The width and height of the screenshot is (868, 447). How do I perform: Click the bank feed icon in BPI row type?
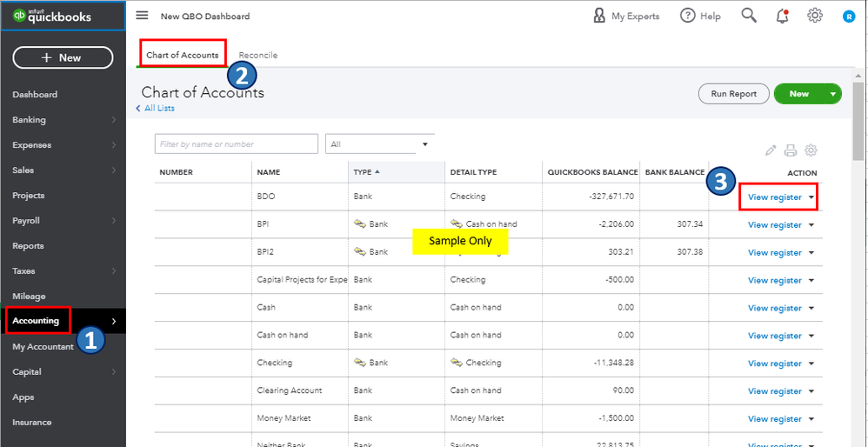(360, 223)
